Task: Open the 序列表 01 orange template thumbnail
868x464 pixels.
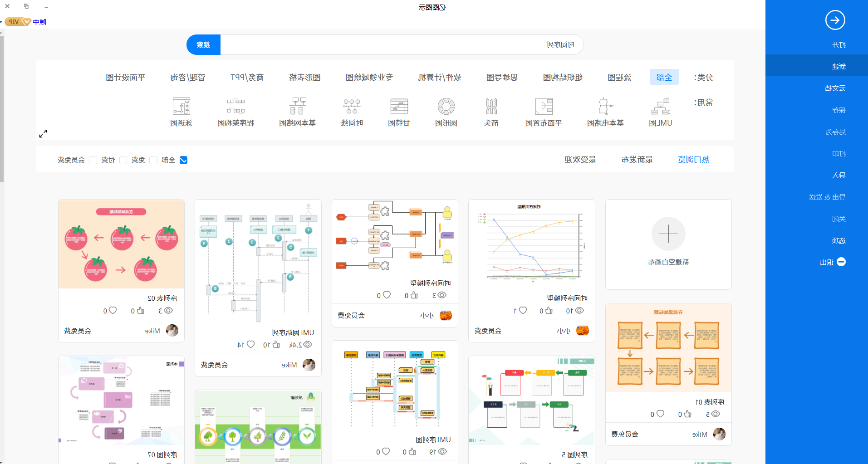Action: (668, 347)
